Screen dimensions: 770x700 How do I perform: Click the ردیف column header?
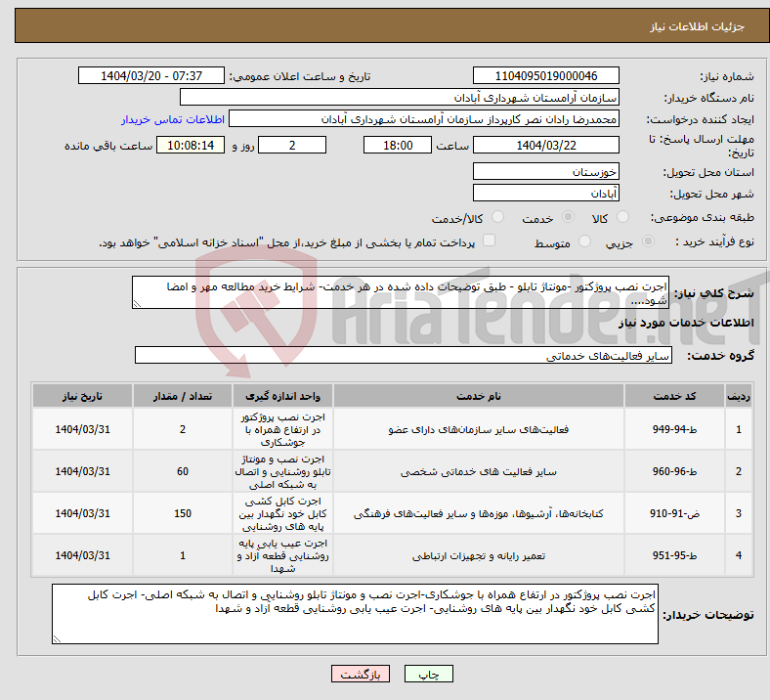tap(738, 396)
